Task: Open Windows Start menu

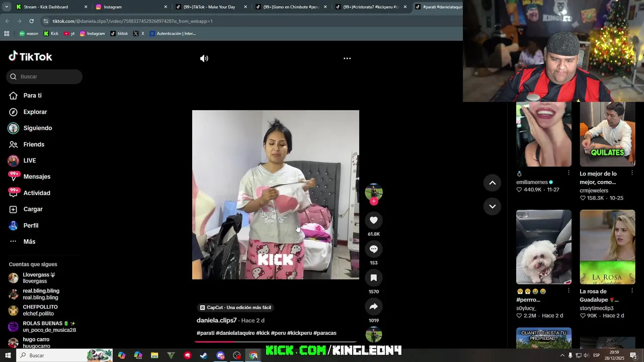Action: 8,355
